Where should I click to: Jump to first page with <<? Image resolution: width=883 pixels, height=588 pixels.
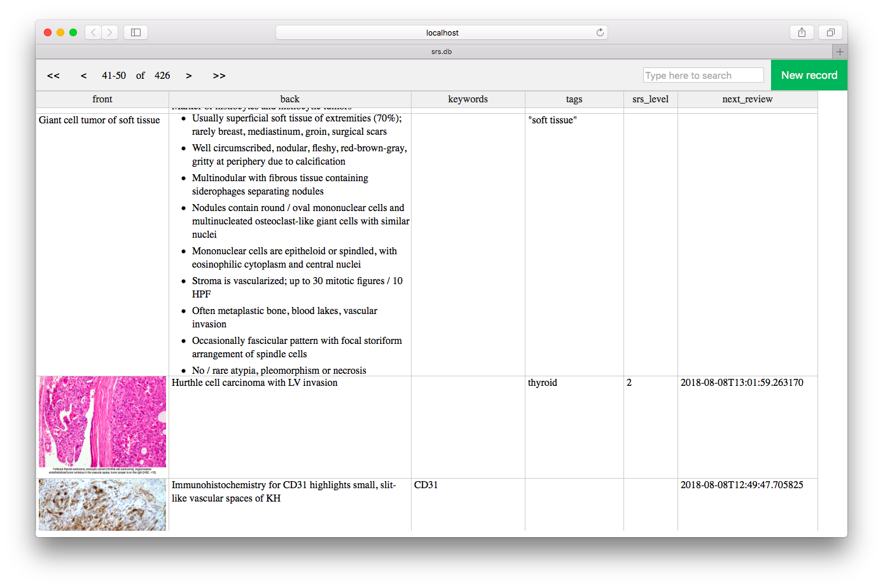click(53, 76)
